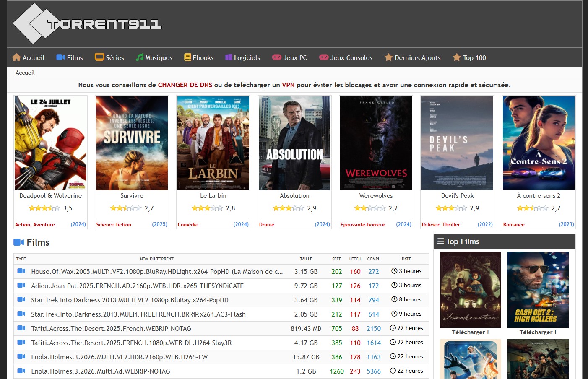Open the À contre-sens 2 poster

(539, 143)
